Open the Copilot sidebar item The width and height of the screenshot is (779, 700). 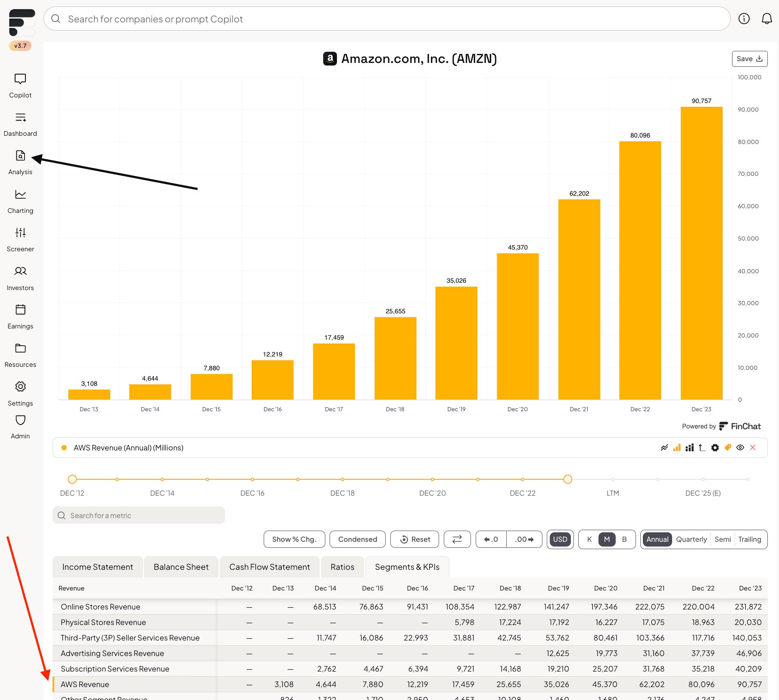pyautogui.click(x=20, y=86)
